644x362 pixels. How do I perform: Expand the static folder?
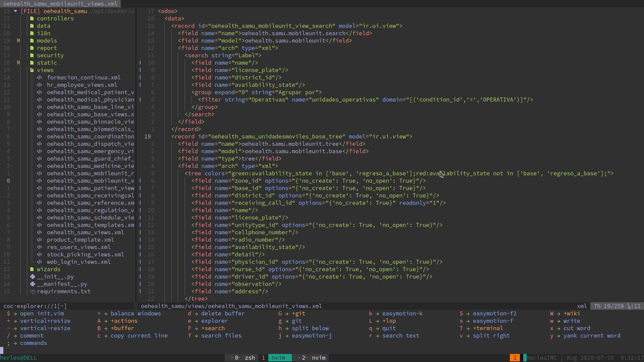pos(47,63)
